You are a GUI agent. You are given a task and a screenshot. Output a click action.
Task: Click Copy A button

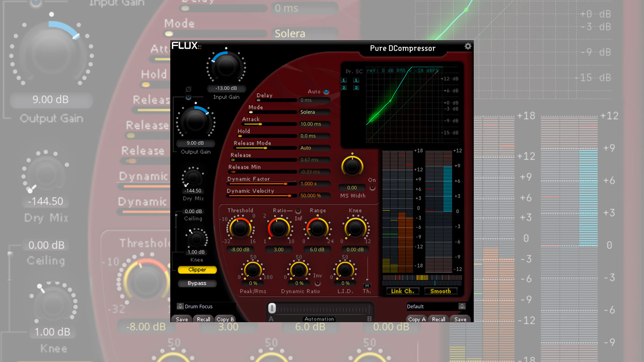click(417, 319)
